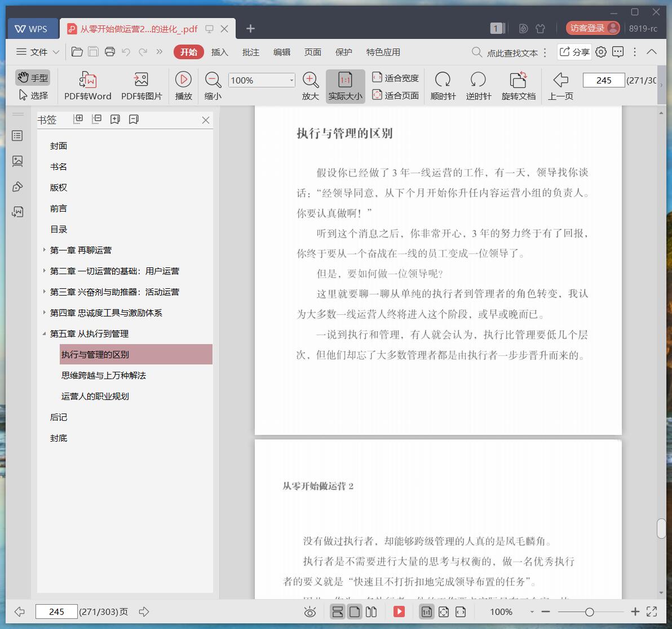This screenshot has height=629, width=672.
Task: Open 旋转文档 rotate document
Action: click(518, 86)
